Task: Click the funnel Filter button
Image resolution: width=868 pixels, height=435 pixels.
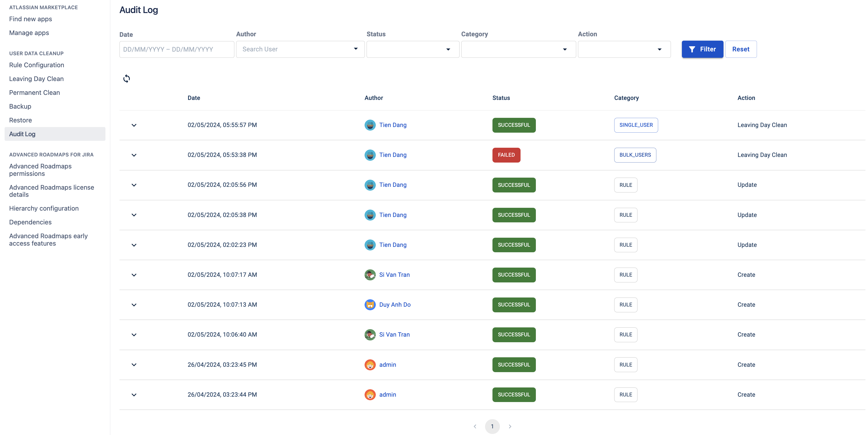Action: click(702, 49)
